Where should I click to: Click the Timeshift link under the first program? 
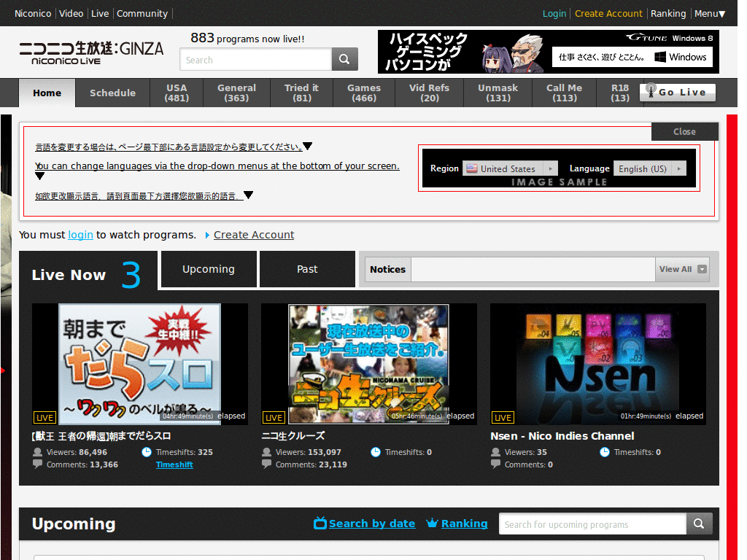pyautogui.click(x=174, y=464)
